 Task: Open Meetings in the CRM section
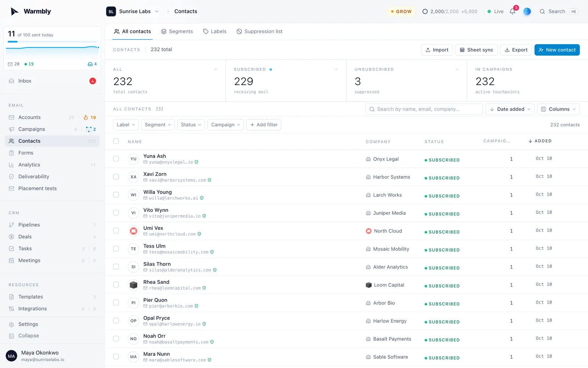tap(52, 261)
